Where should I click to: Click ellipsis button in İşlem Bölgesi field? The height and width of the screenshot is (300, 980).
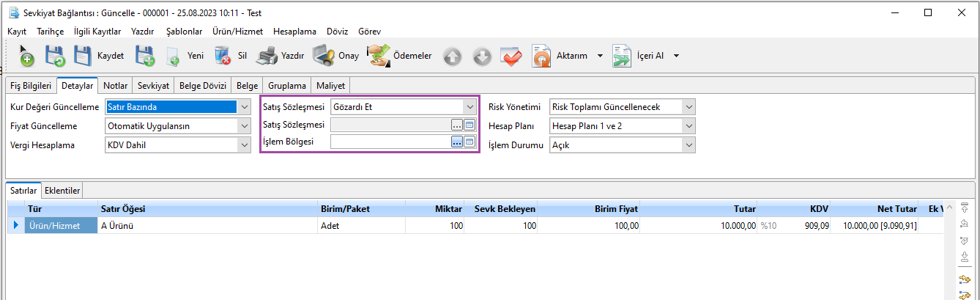click(x=457, y=142)
